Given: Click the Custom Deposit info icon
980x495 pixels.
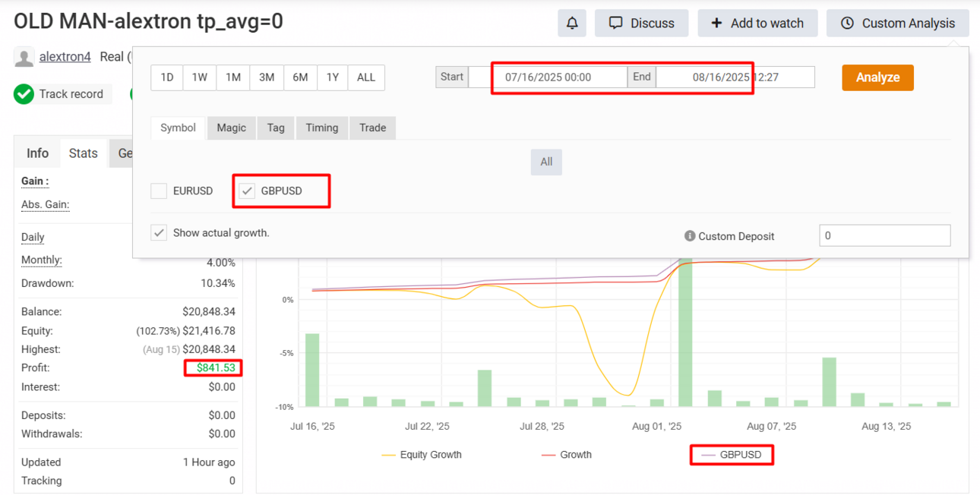Looking at the screenshot, I should [x=690, y=236].
